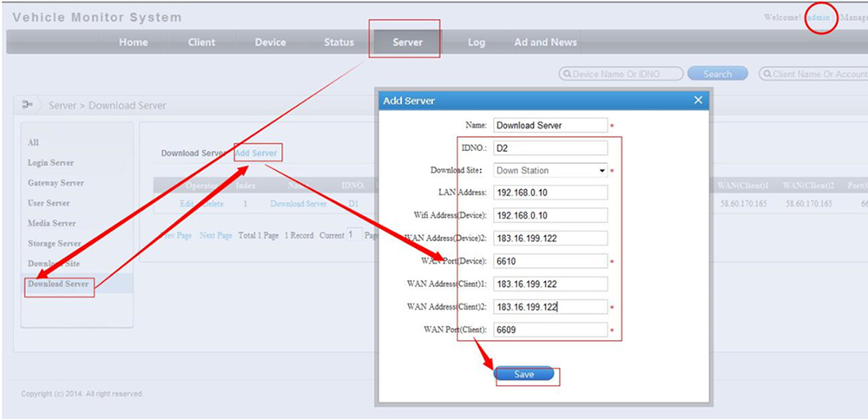The height and width of the screenshot is (419, 868).
Task: Click the WAN Address(Client)2 field
Action: (x=550, y=306)
